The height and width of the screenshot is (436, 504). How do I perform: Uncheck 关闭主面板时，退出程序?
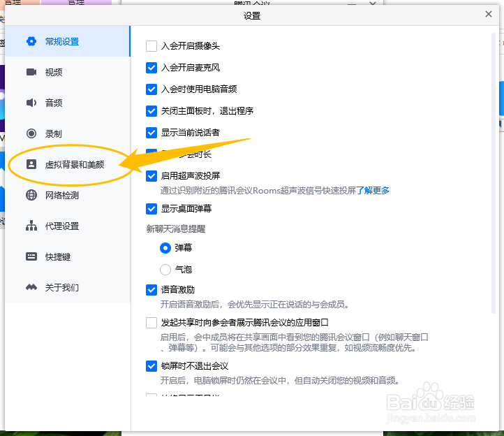(x=151, y=111)
